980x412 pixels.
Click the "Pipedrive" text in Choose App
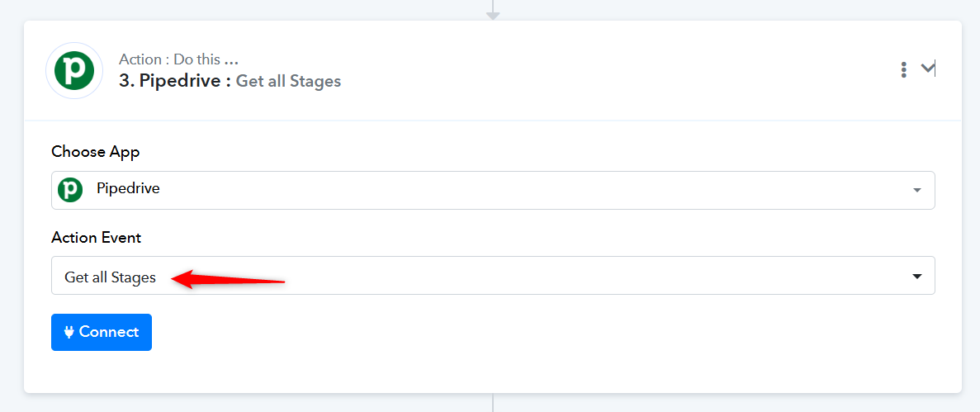[x=128, y=188]
